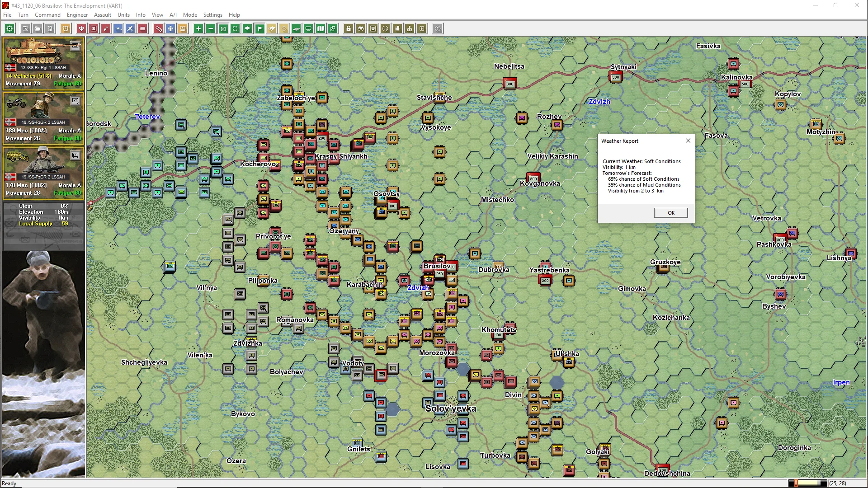Click the blue soldiers group toolbar icon
The height and width of the screenshot is (488, 868).
point(170,28)
